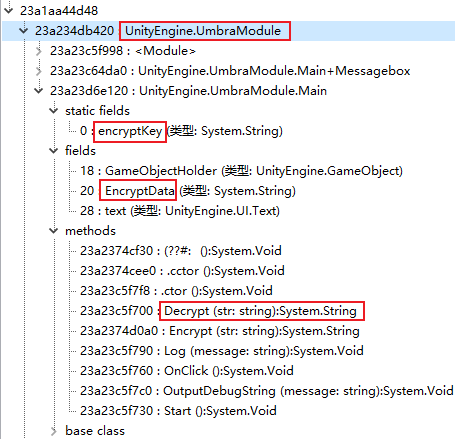Select the Encrypt method entry
The width and height of the screenshot is (455, 439).
pyautogui.click(x=220, y=331)
